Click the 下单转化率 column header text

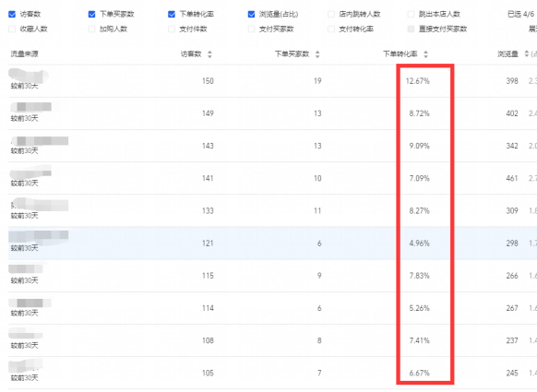(x=400, y=54)
